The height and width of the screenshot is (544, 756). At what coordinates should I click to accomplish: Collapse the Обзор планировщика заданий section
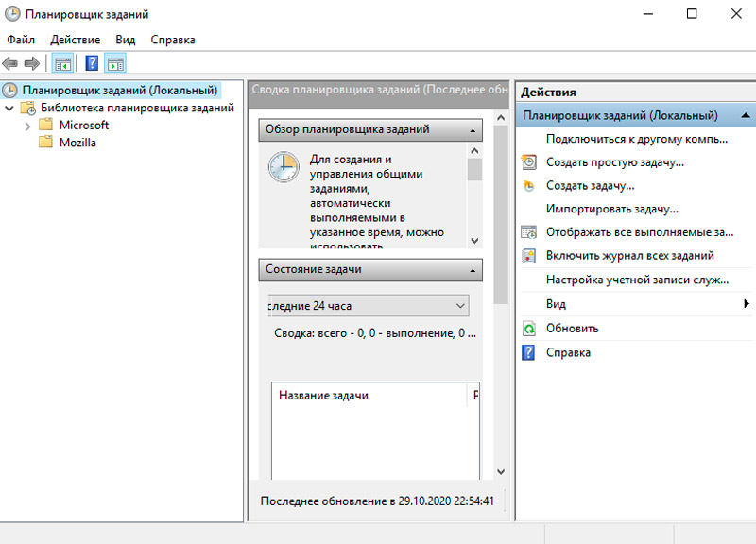pos(472,130)
